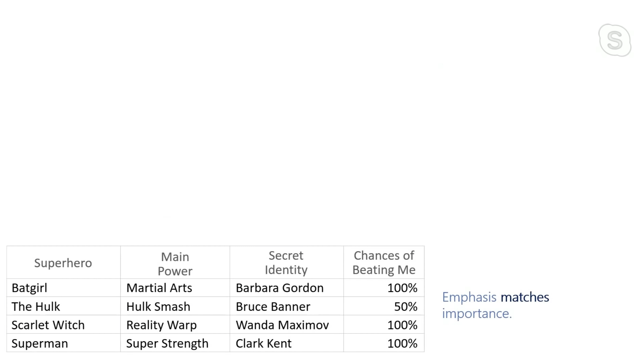Click the Skype logo watermark
The width and height of the screenshot is (644, 362).
pyautogui.click(x=615, y=40)
